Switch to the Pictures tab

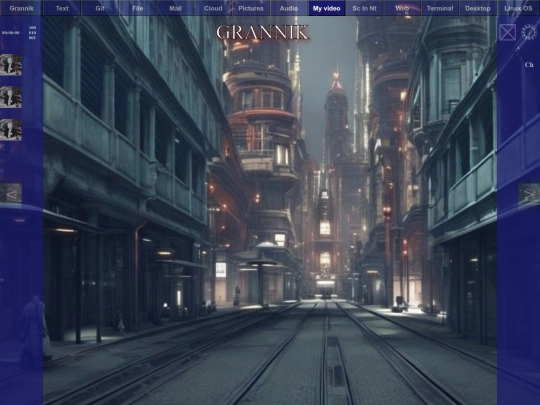251,8
